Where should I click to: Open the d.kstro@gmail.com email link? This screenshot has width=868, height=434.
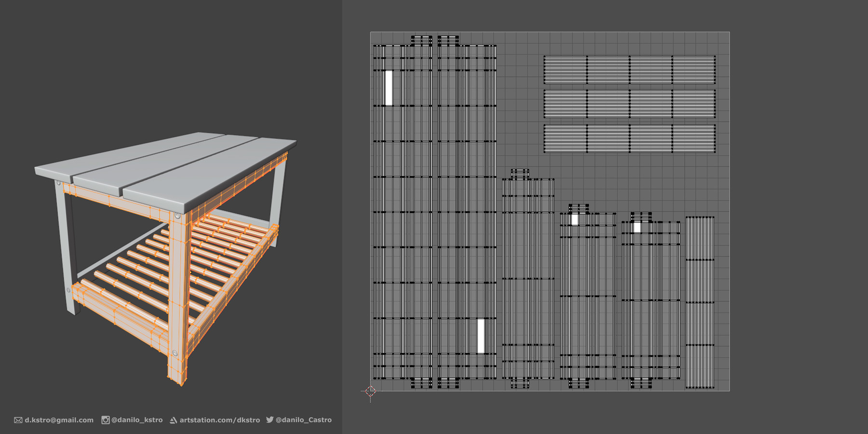coord(58,420)
